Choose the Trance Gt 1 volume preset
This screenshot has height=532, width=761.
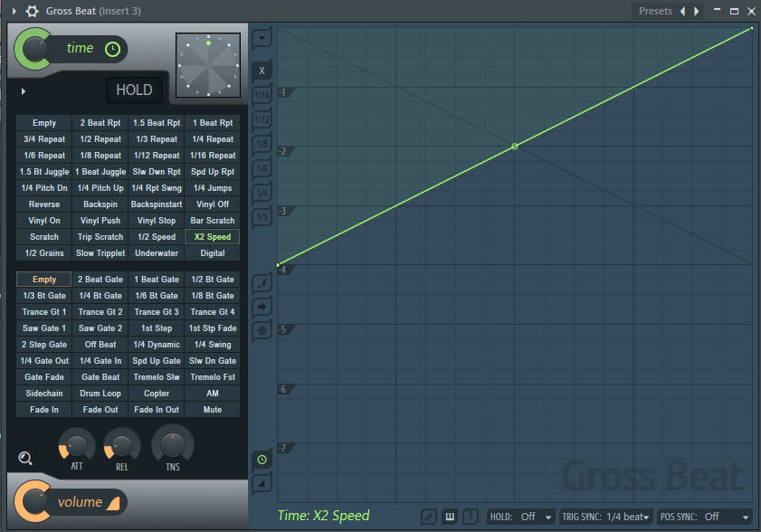click(44, 311)
